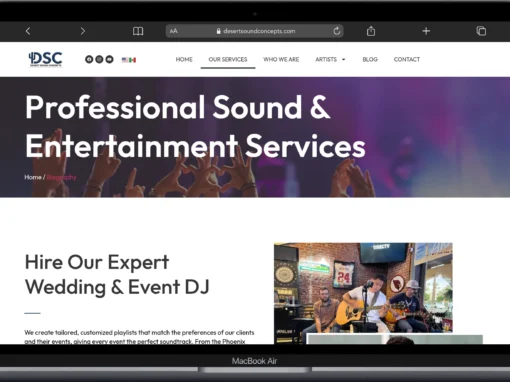Open the Facebook social icon

coord(89,59)
